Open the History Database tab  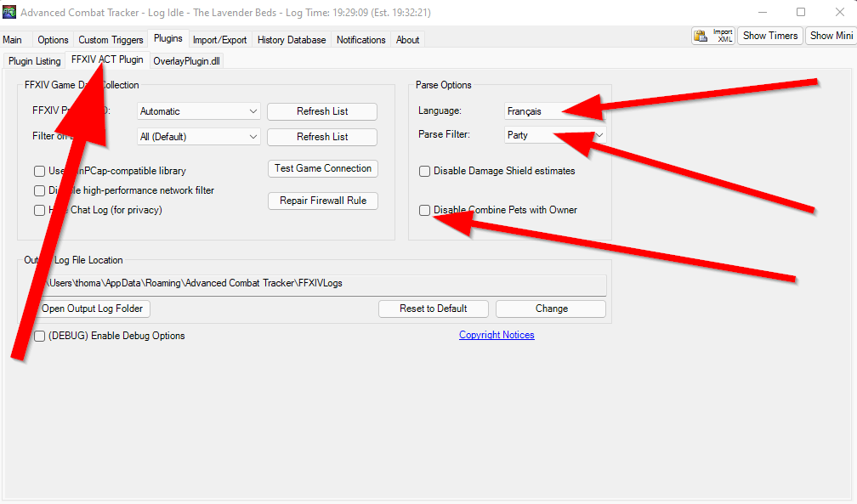click(292, 40)
